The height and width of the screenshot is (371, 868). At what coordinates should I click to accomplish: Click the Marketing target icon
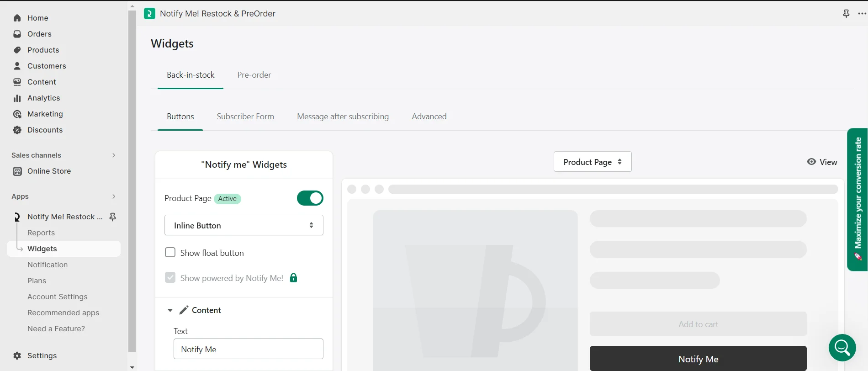click(x=17, y=114)
